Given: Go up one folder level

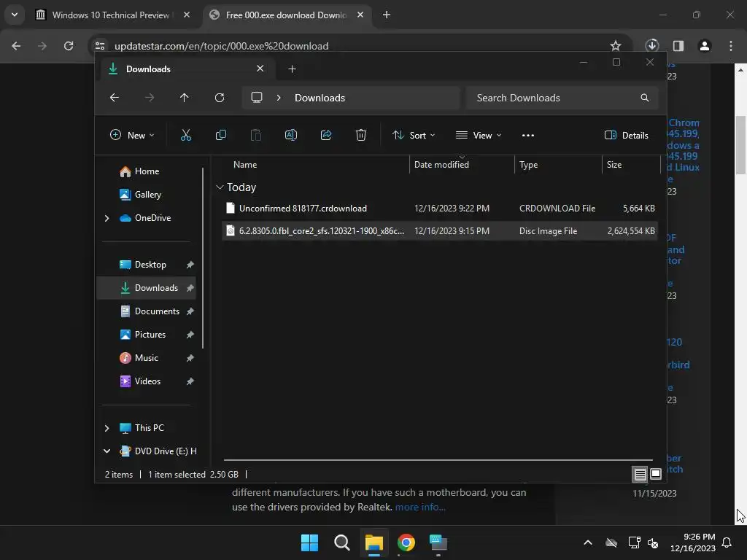Looking at the screenshot, I should point(185,98).
